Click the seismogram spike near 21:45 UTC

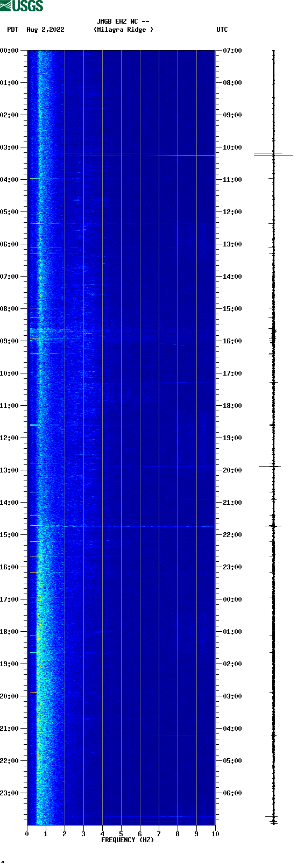[x=273, y=526]
